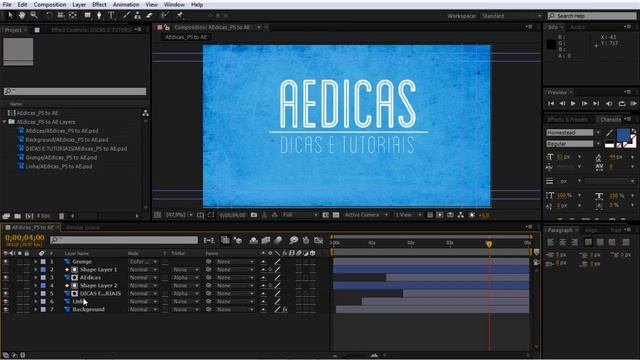Image resolution: width=640 pixels, height=360 pixels.
Task: Toggle Draft 3D in timeline header
Action: pyautogui.click(x=238, y=240)
